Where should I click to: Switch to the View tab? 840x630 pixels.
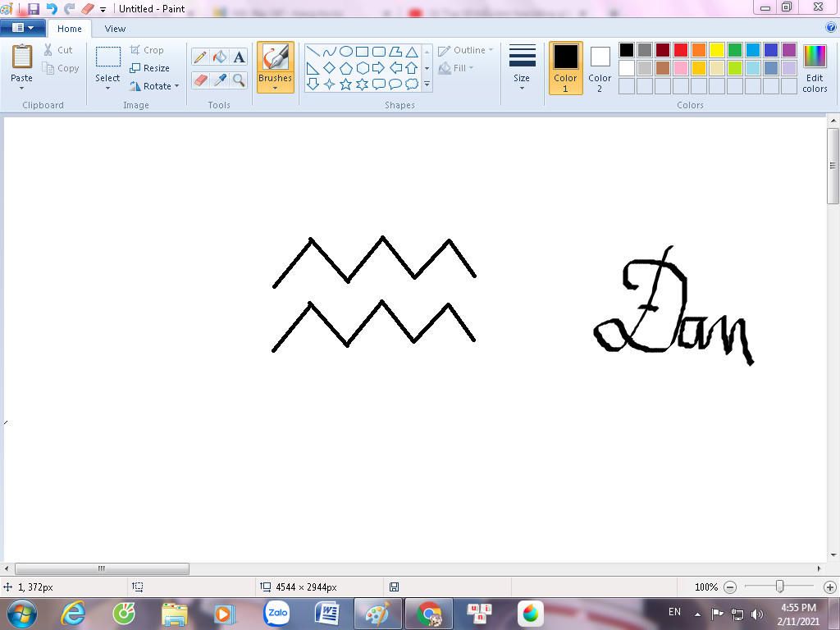[x=115, y=29]
